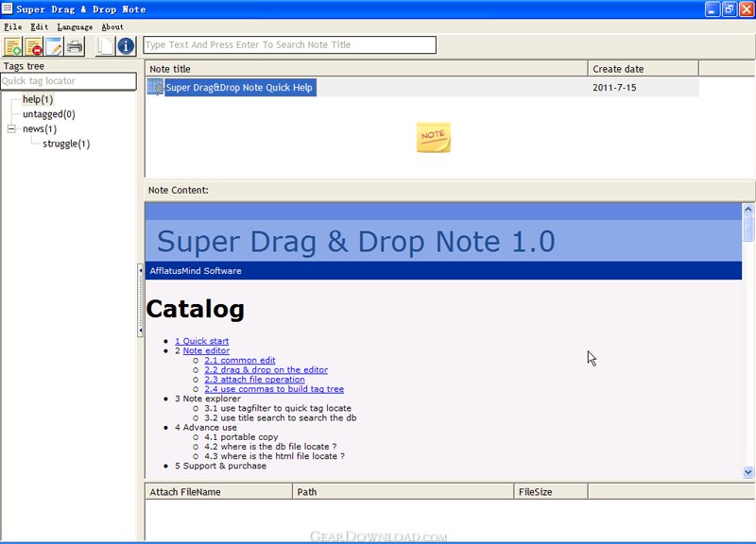Collapse the news(1) tree node
The image size is (756, 544).
pyautogui.click(x=11, y=128)
